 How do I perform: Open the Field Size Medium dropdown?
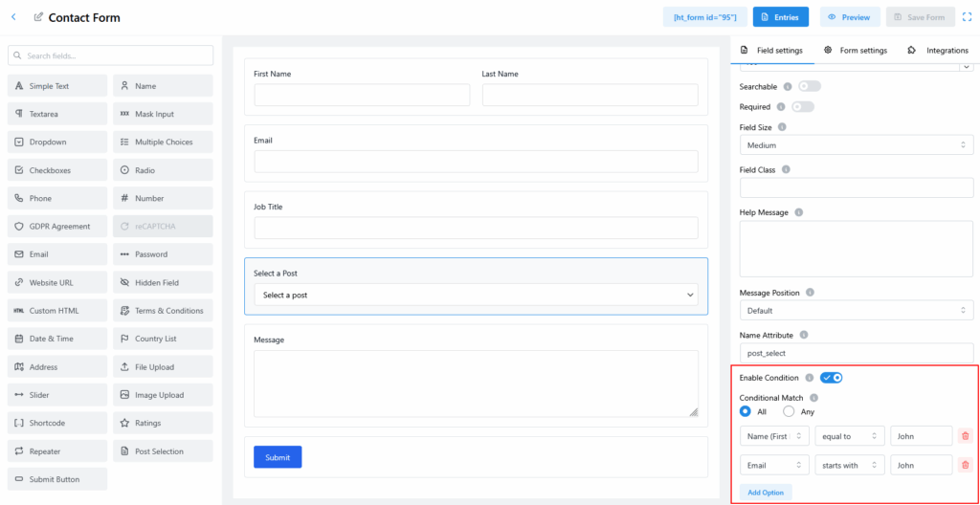click(856, 145)
